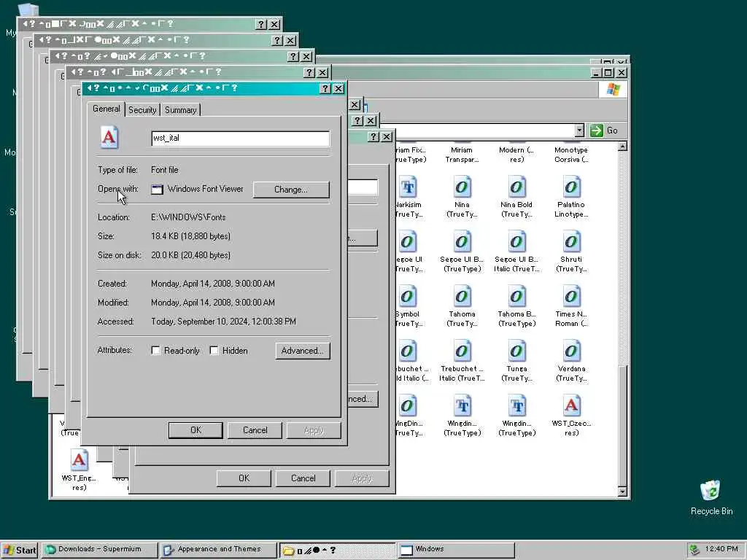Switch to Downloads - Supermium taskbar button

[x=99, y=550]
